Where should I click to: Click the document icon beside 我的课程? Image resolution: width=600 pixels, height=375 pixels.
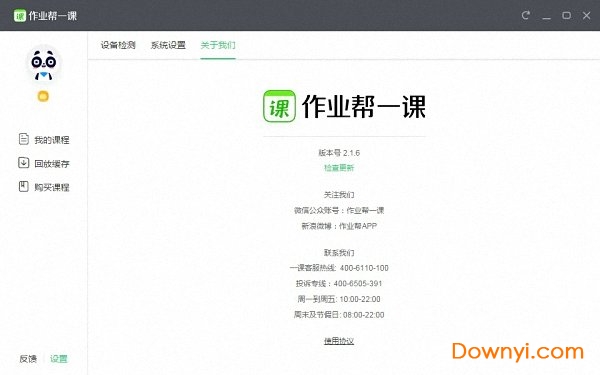coord(24,139)
